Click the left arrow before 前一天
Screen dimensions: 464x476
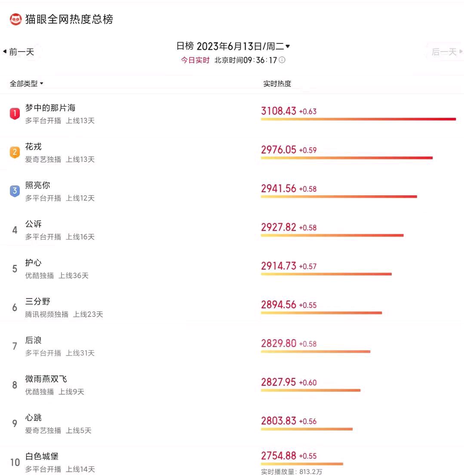click(5, 52)
